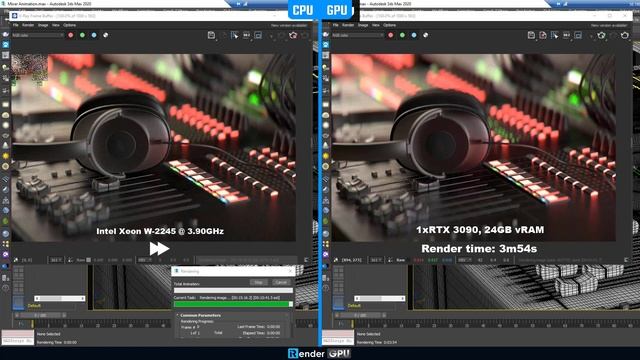Click square frame icon in CPU frame buffer toolbar
This screenshot has height=360, width=640.
coord(258,36)
